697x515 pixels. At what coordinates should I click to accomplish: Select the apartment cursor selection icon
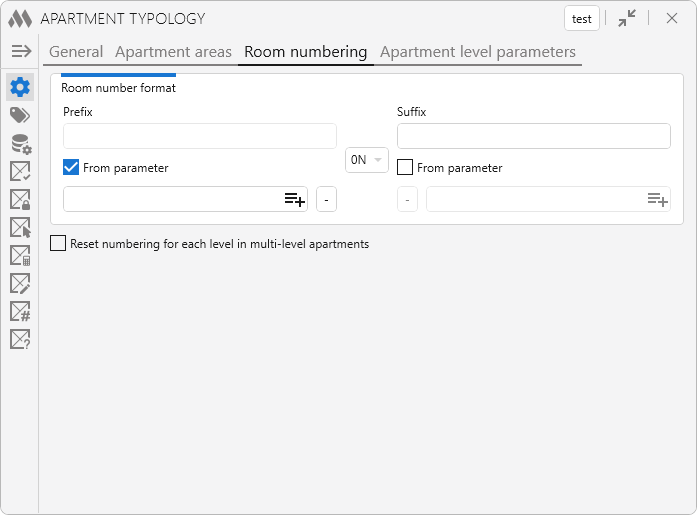tap(20, 227)
